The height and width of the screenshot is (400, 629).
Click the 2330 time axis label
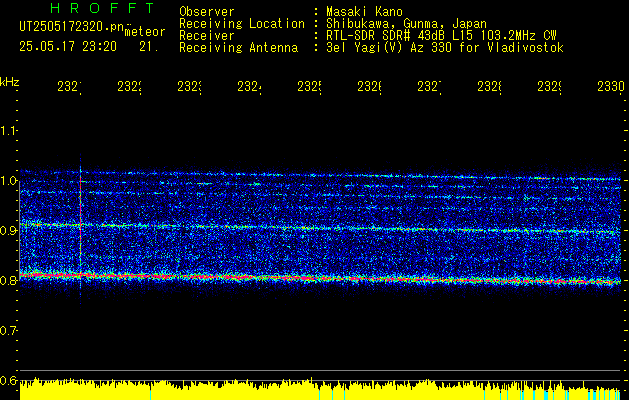(611, 86)
